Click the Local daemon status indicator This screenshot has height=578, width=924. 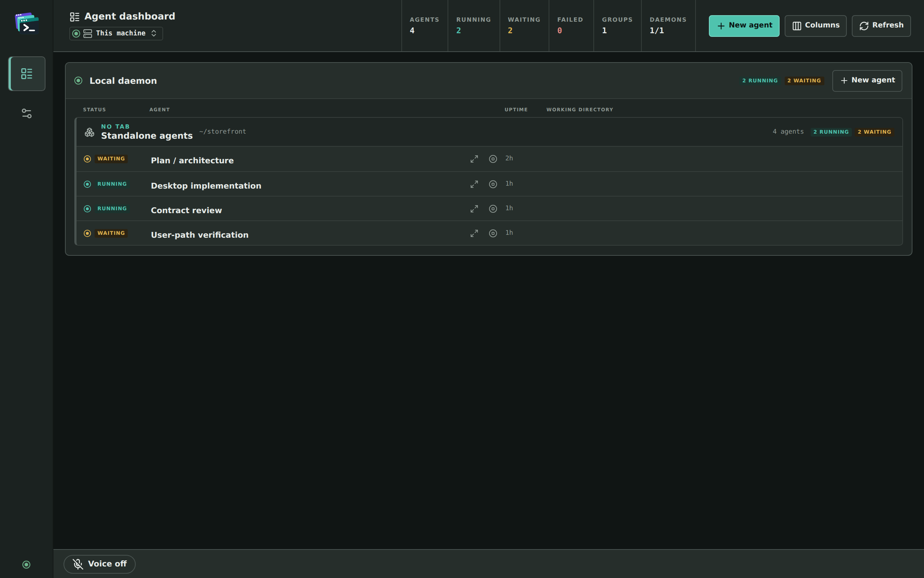tap(78, 81)
